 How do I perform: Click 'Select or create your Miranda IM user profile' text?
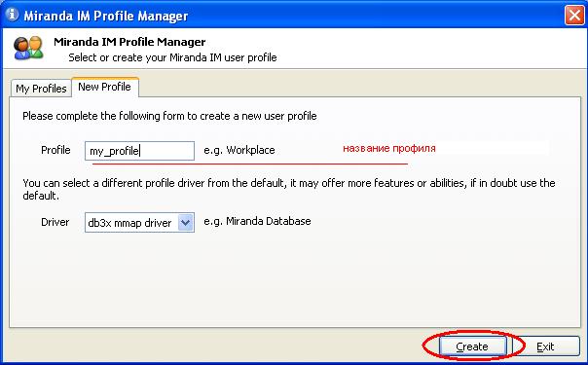pyautogui.click(x=172, y=57)
